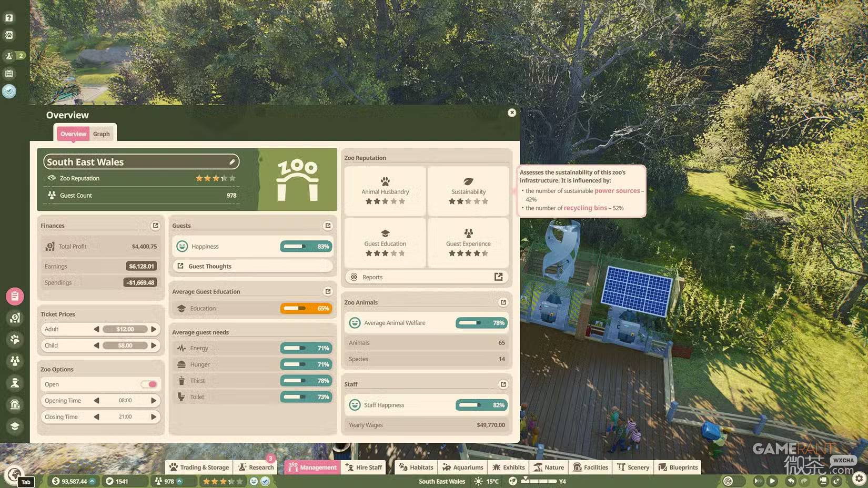Open Trading & Storage menu
Viewport: 868px width, 488px height.
199,467
